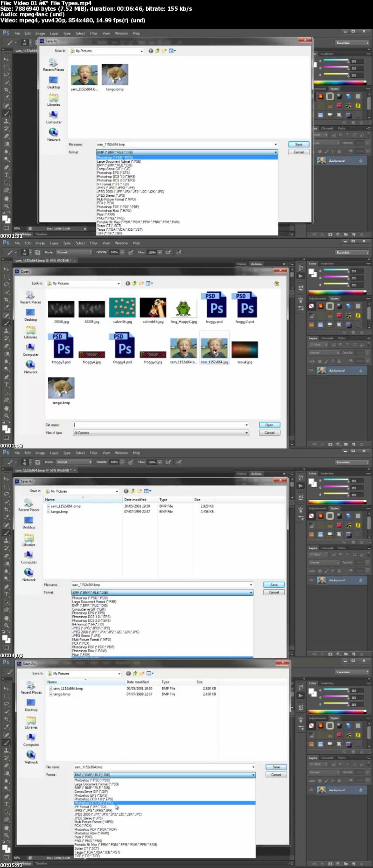Hide Background layer in the 00:04:03 frame
This screenshot has width=373, height=868.
coord(311,580)
